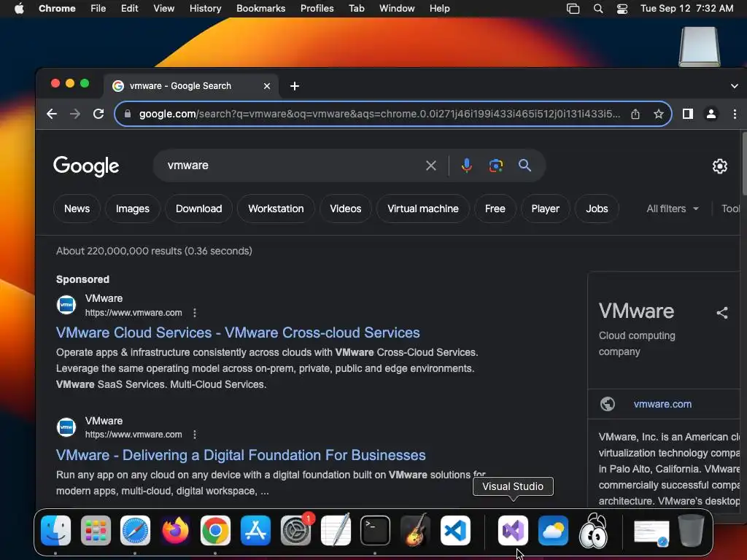Click the page vertical scrollbar

743,164
